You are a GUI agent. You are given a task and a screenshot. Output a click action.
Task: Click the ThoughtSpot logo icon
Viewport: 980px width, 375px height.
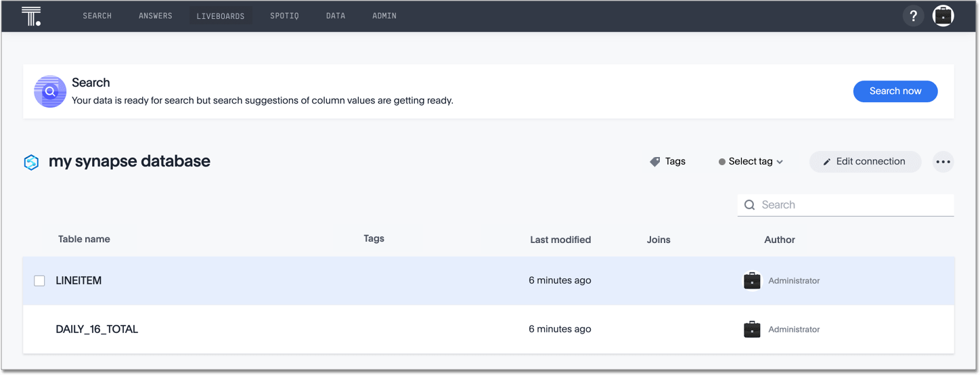31,16
